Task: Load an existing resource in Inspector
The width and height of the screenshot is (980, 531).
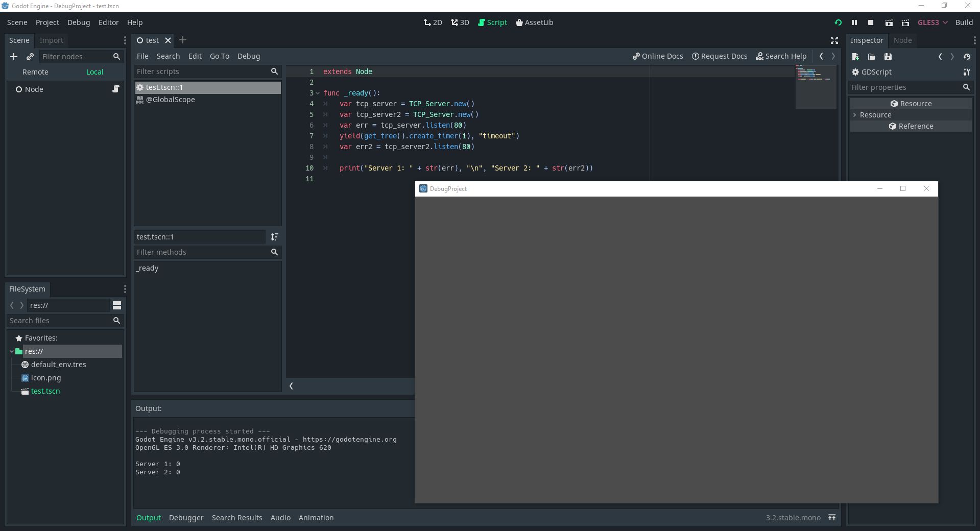Action: coord(872,57)
